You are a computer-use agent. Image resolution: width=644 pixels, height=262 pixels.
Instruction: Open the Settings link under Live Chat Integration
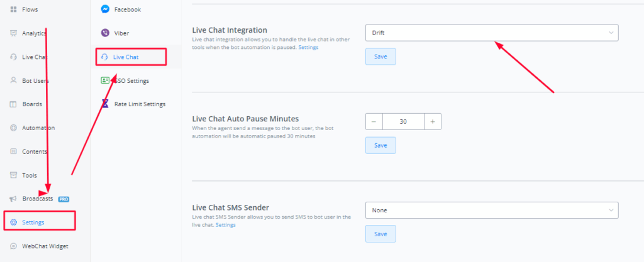308,47
